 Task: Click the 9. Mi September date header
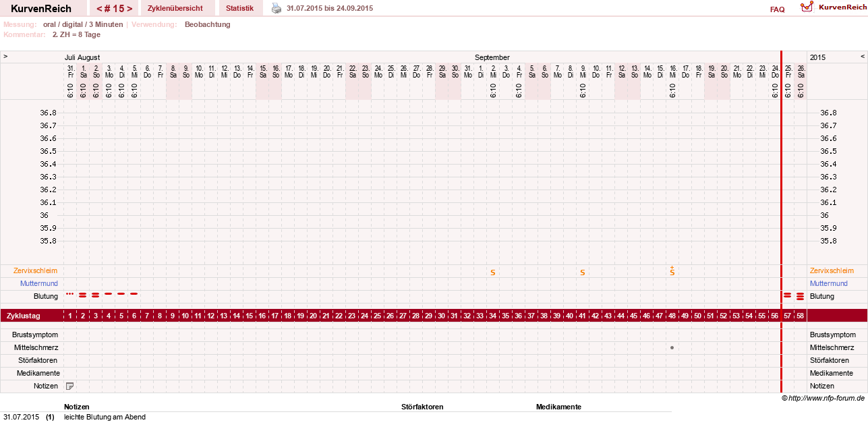(583, 71)
